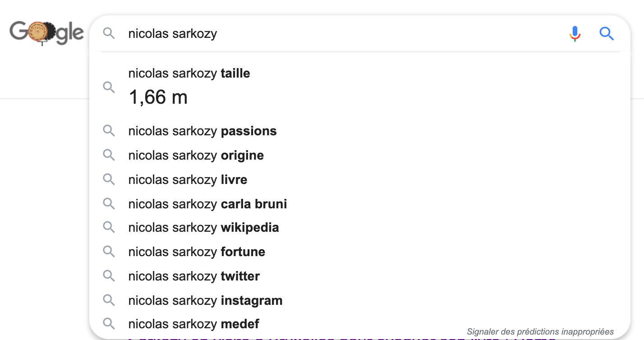Click the "Signaler des prédictions inappropriées" link

[x=540, y=331]
